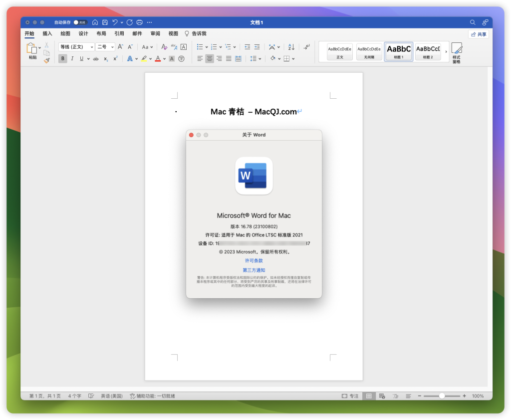511x420 pixels.
Task: Click the Sort icon in ribbon
Action: click(x=291, y=47)
